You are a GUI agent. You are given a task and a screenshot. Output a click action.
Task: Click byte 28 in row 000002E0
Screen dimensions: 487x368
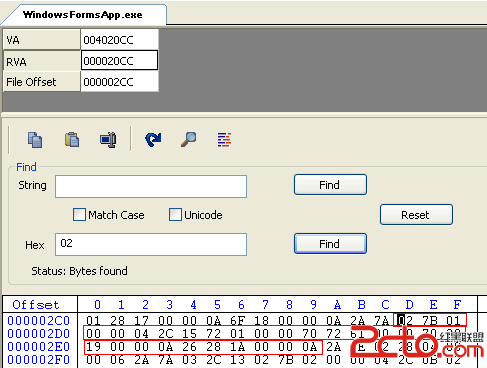pyautogui.click(x=213, y=347)
